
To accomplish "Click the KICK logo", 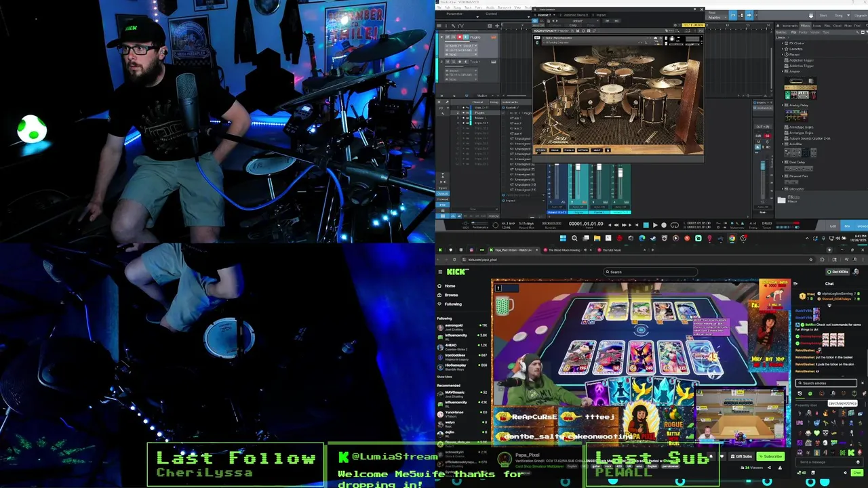I will click(x=456, y=272).
